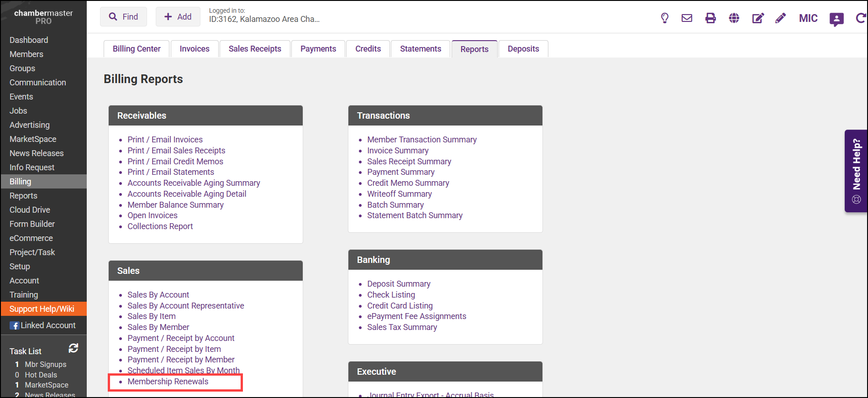Image resolution: width=868 pixels, height=398 pixels.
Task: Click the Add button
Action: (178, 17)
